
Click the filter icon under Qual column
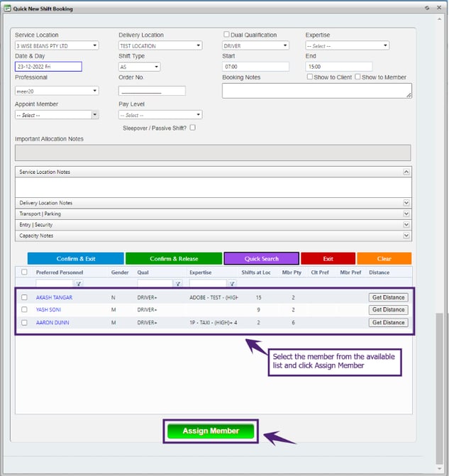point(177,284)
